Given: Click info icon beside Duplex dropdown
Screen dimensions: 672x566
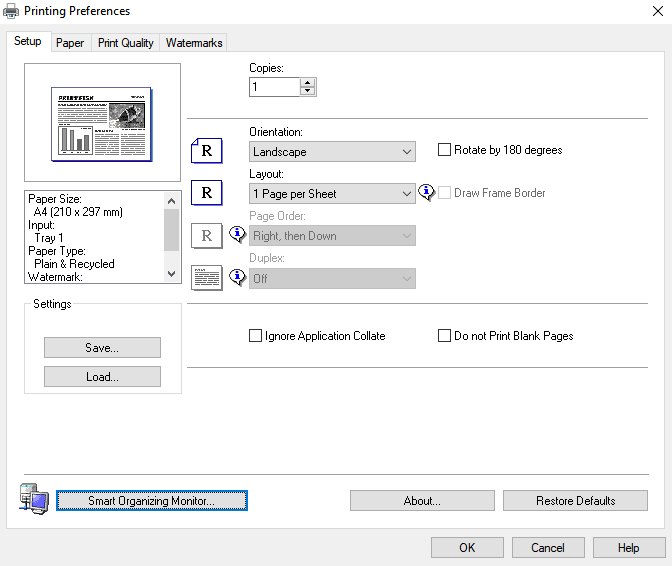Looking at the screenshot, I should [x=237, y=277].
